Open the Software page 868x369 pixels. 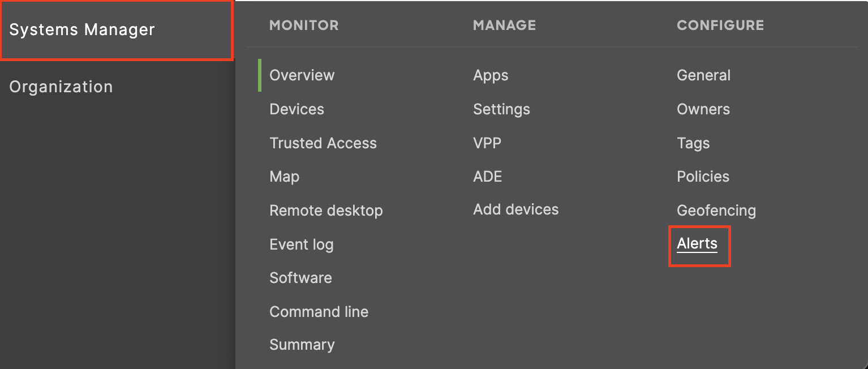(300, 278)
